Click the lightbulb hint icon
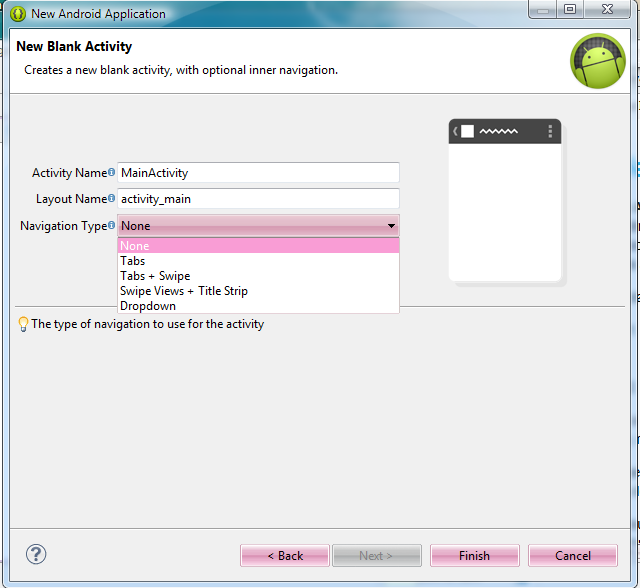 point(23,324)
